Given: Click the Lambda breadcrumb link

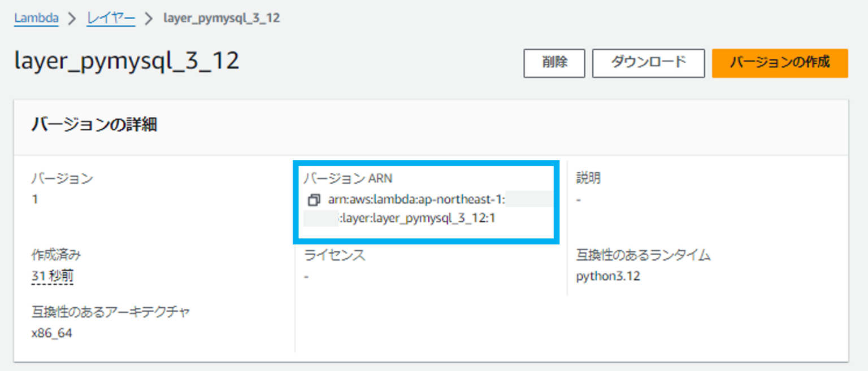Looking at the screenshot, I should [x=36, y=18].
